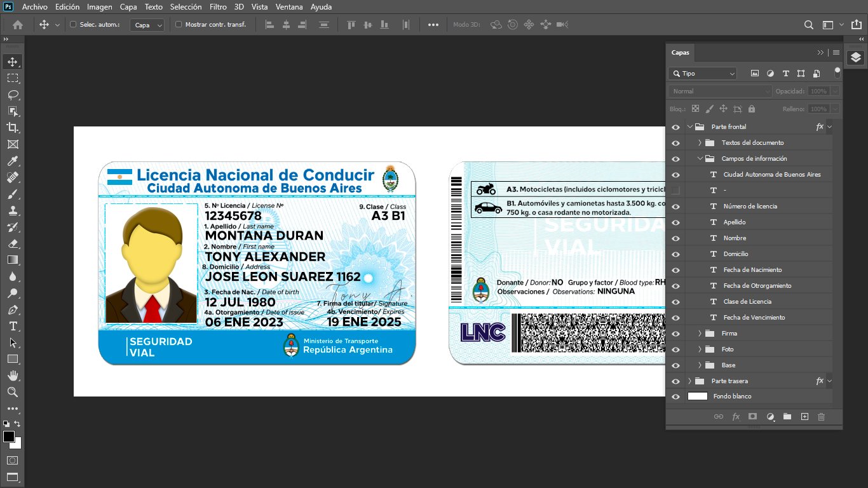868x488 pixels.
Task: Click the delete layer trash icon
Action: [x=821, y=417]
